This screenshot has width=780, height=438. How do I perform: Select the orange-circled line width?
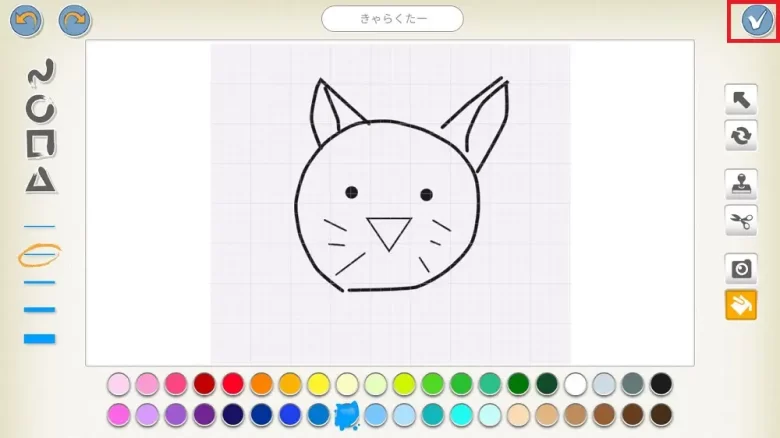click(40, 255)
